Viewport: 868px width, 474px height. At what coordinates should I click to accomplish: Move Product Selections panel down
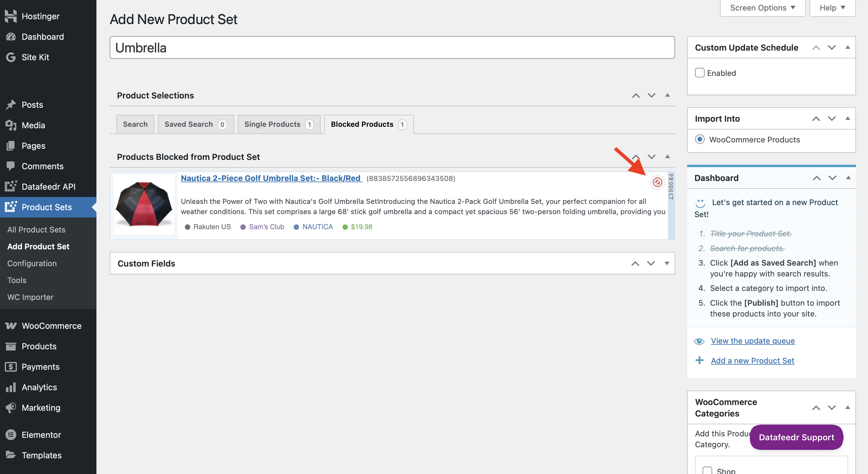pyautogui.click(x=651, y=95)
